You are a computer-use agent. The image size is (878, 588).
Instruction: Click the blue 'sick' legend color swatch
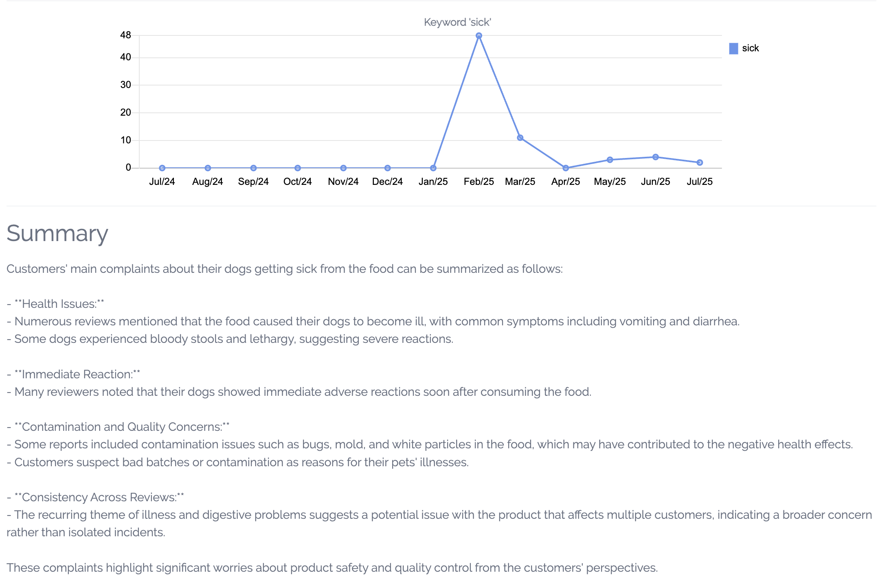coord(733,48)
